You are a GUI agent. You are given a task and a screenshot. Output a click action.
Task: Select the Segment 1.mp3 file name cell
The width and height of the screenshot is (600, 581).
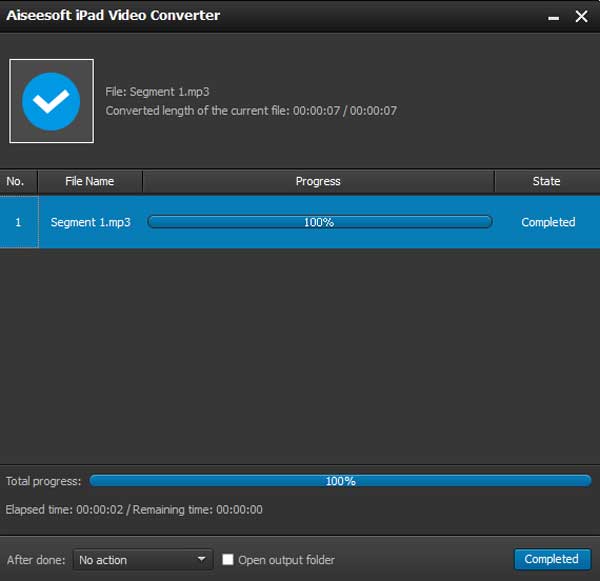(x=91, y=222)
